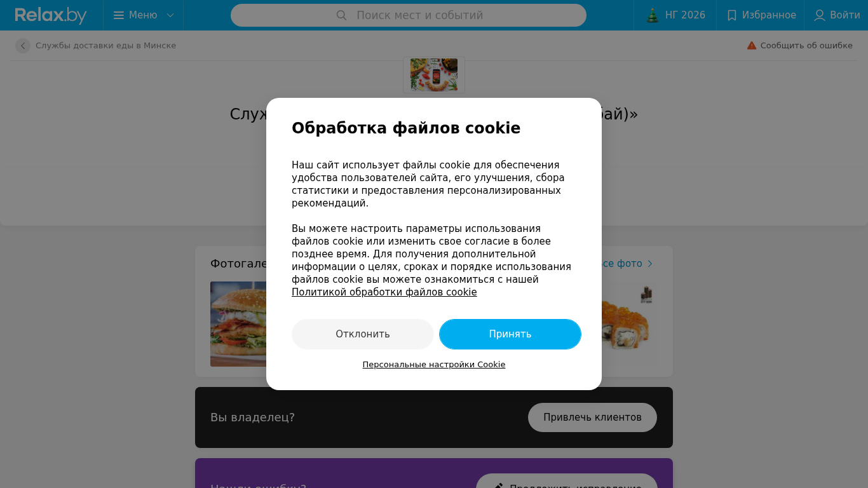Click the Избранное bookmark icon
Screen dimensions: 868x488
732,15
